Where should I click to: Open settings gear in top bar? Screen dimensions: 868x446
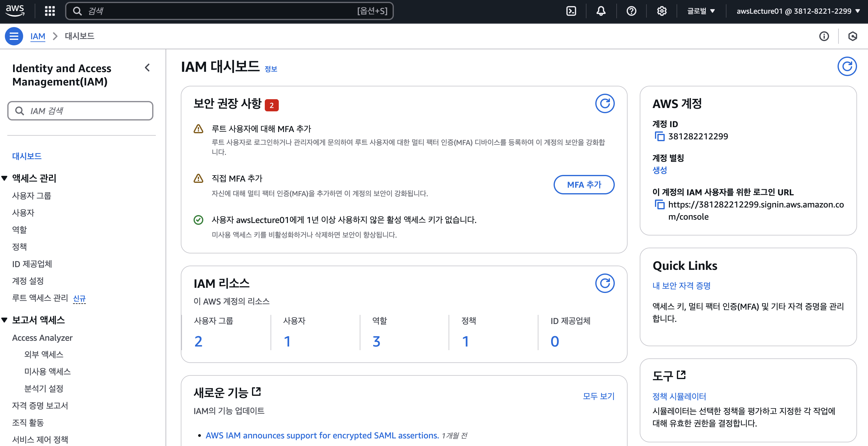[x=662, y=11]
